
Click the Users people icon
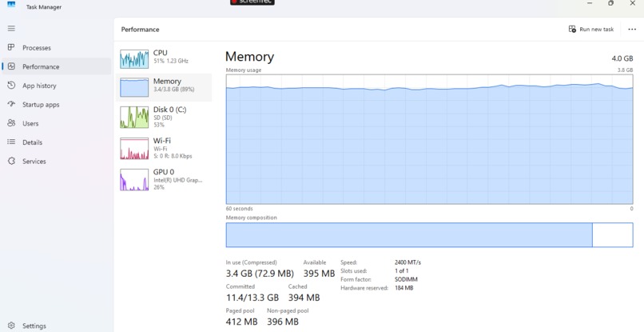(11, 123)
